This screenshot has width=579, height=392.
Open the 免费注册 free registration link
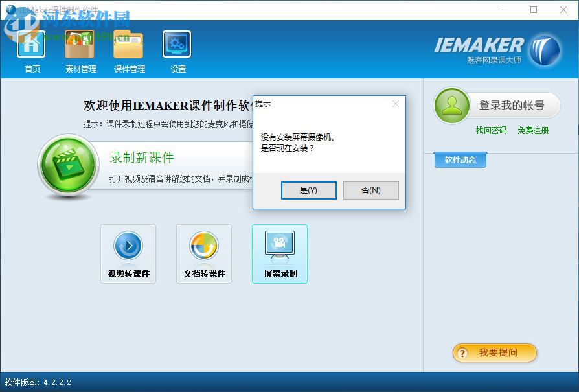(x=532, y=131)
